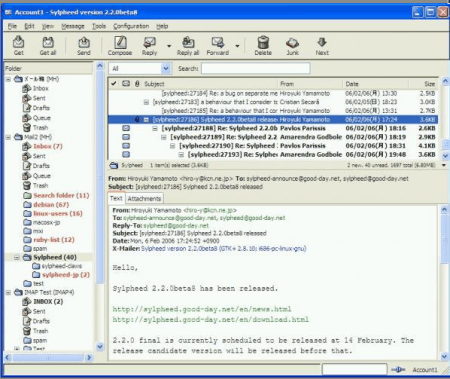
Task: Mark message as Junk icon
Action: click(292, 43)
